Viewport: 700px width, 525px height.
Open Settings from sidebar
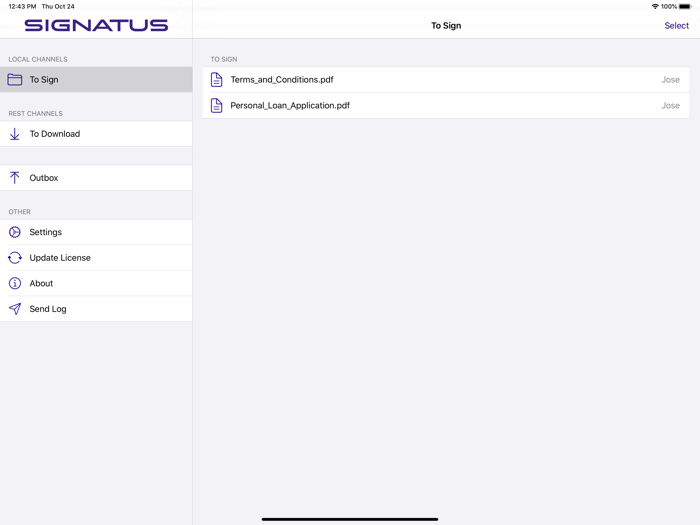pos(96,232)
